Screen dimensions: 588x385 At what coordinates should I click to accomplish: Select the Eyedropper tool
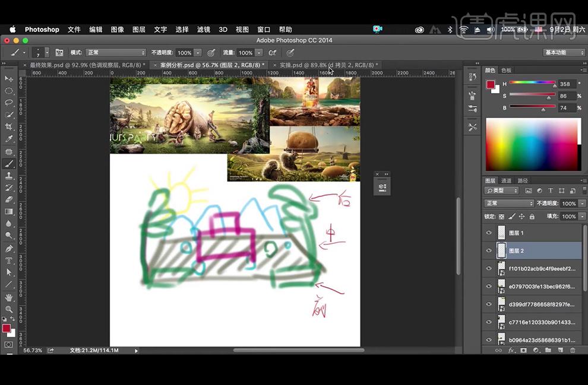(x=9, y=139)
